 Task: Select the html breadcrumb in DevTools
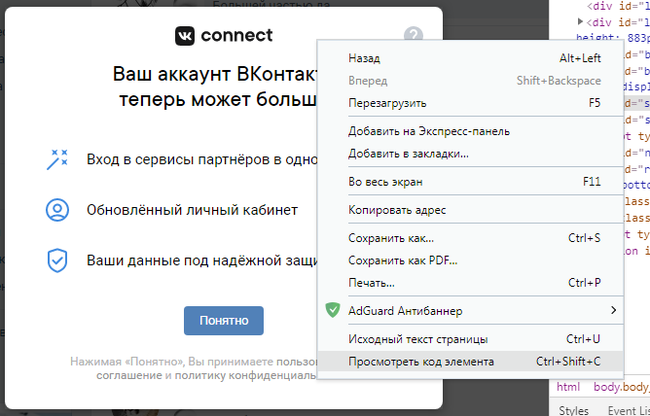(x=567, y=387)
